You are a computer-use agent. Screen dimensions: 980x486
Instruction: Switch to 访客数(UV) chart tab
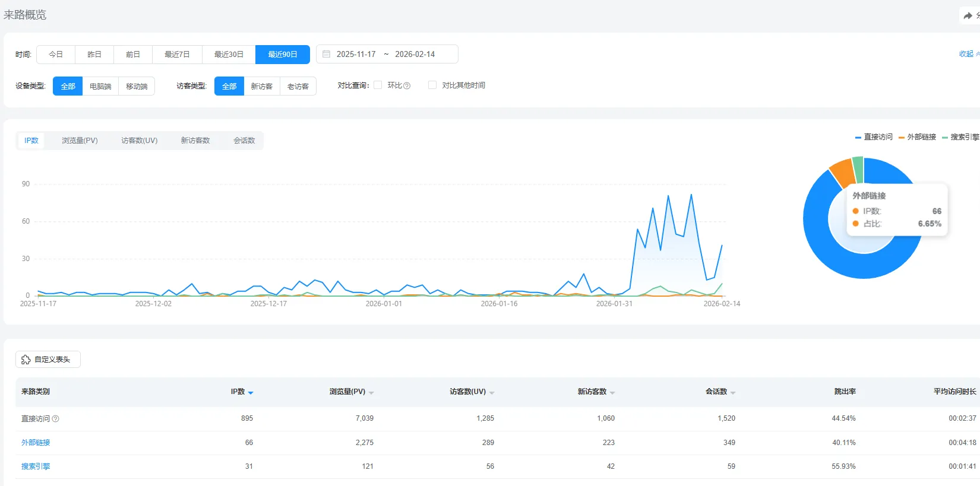pos(140,141)
